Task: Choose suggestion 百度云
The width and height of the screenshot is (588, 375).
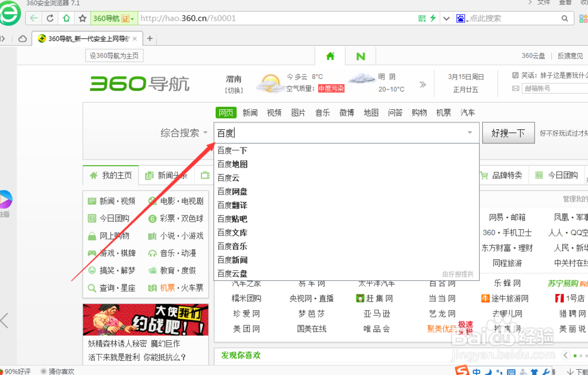Action: click(346, 178)
